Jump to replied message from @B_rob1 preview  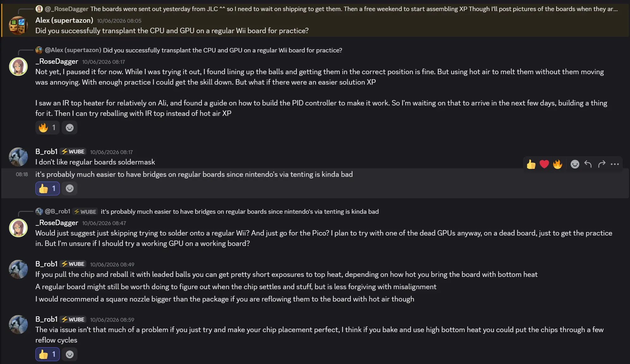240,212
